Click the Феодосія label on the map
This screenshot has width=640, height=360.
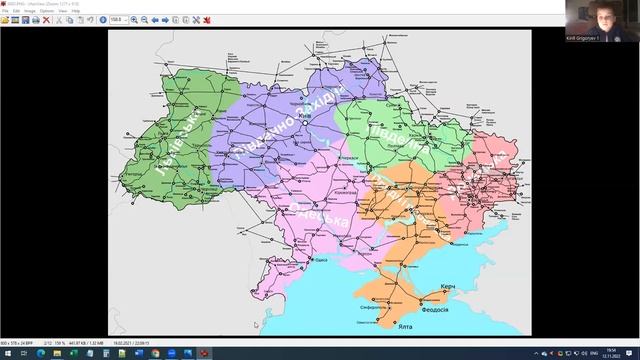(x=435, y=310)
